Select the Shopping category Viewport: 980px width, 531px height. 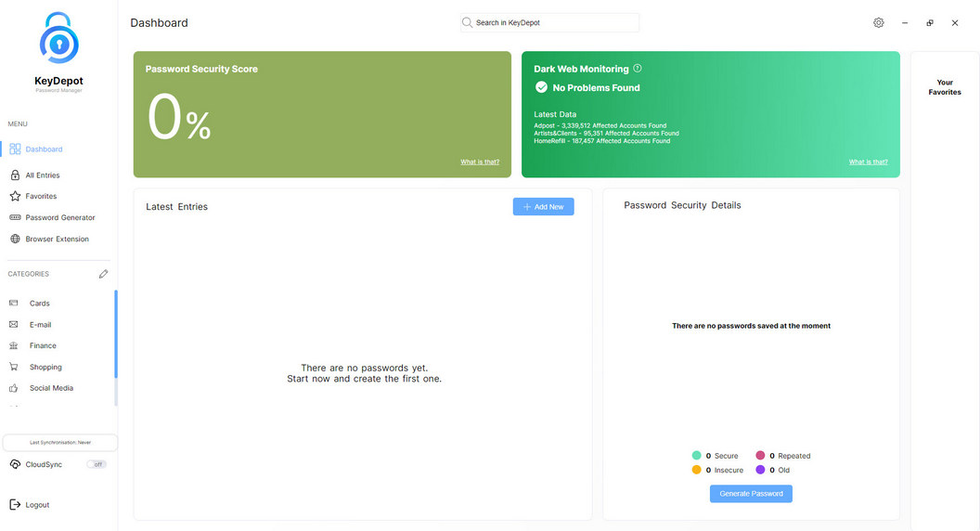click(x=45, y=367)
